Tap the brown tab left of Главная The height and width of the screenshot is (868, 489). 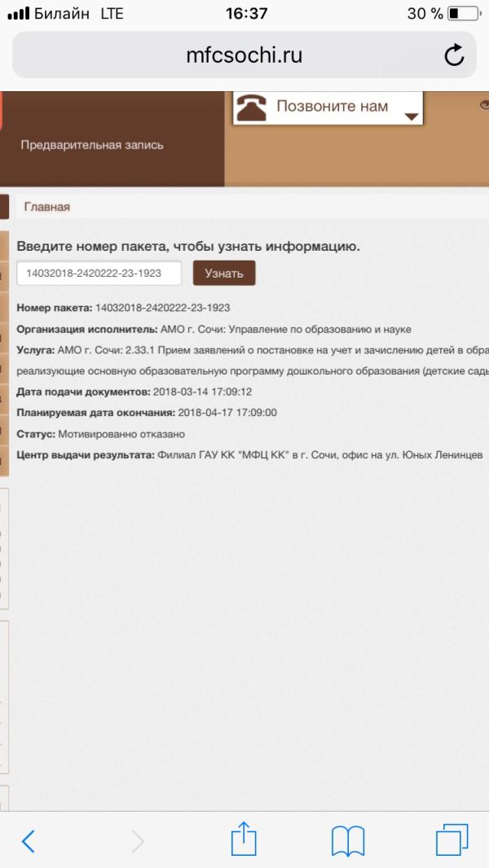pos(4,207)
